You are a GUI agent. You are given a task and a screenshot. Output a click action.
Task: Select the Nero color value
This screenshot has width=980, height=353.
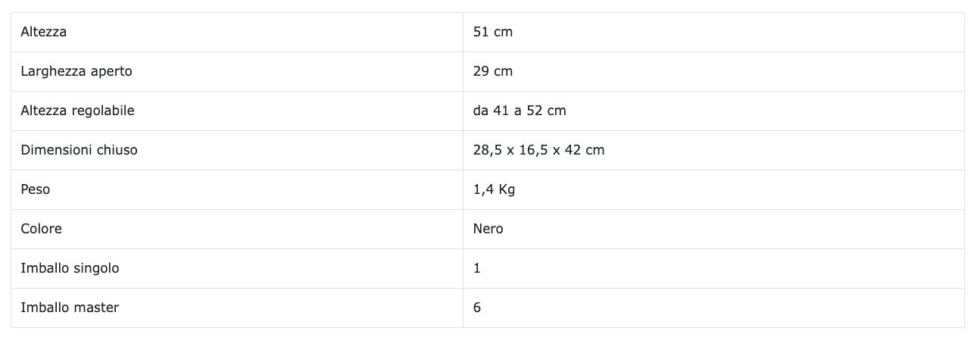488,229
